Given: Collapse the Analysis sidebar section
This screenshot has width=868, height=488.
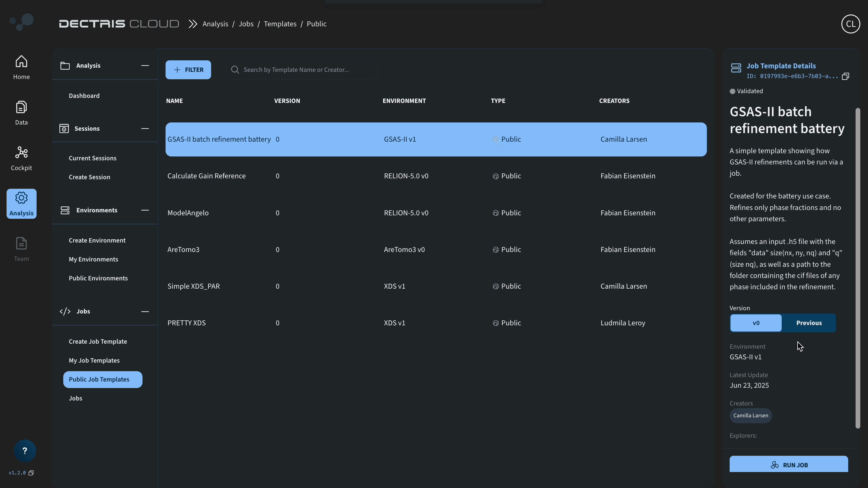Looking at the screenshot, I should click(145, 65).
